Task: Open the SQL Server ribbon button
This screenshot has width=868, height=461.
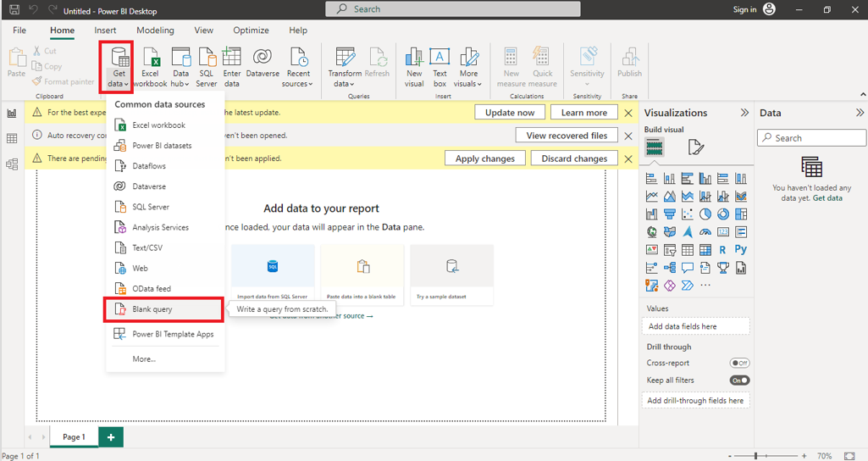Action: pos(207,68)
